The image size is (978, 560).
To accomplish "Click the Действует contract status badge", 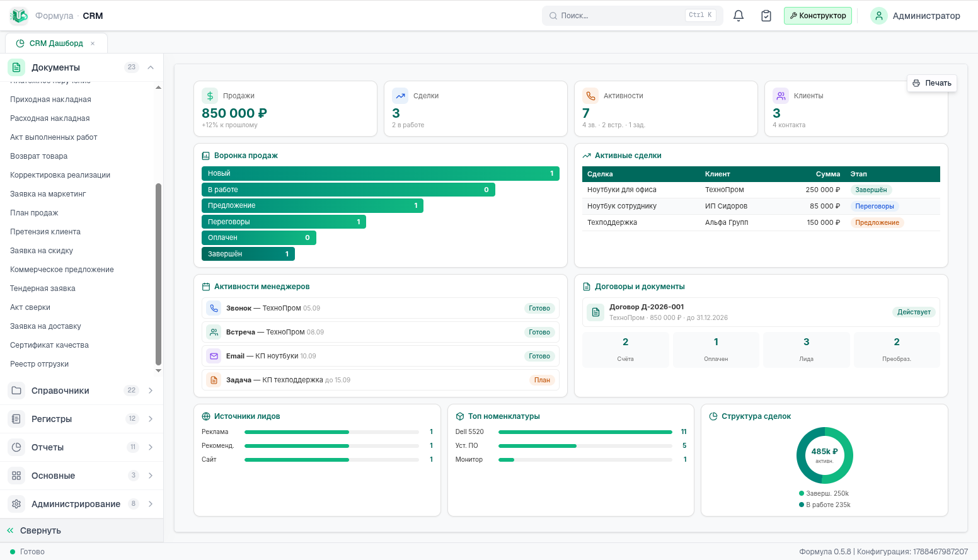I will click(x=914, y=312).
